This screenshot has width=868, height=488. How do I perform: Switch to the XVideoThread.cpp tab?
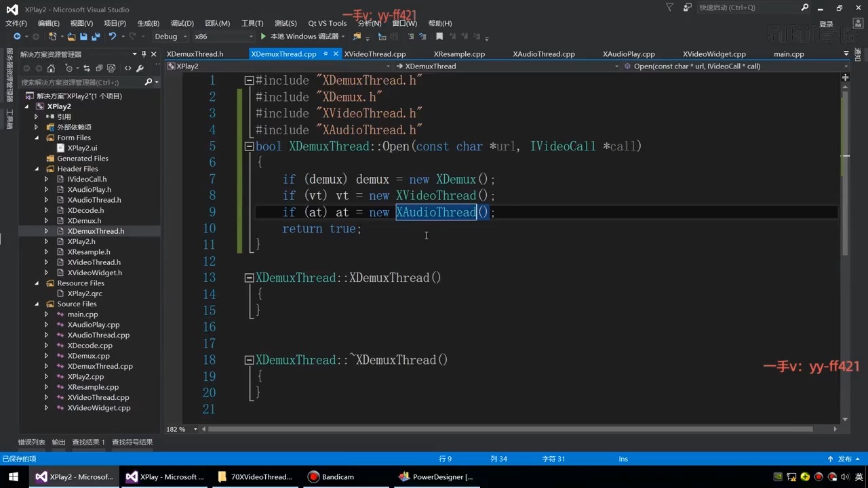375,54
